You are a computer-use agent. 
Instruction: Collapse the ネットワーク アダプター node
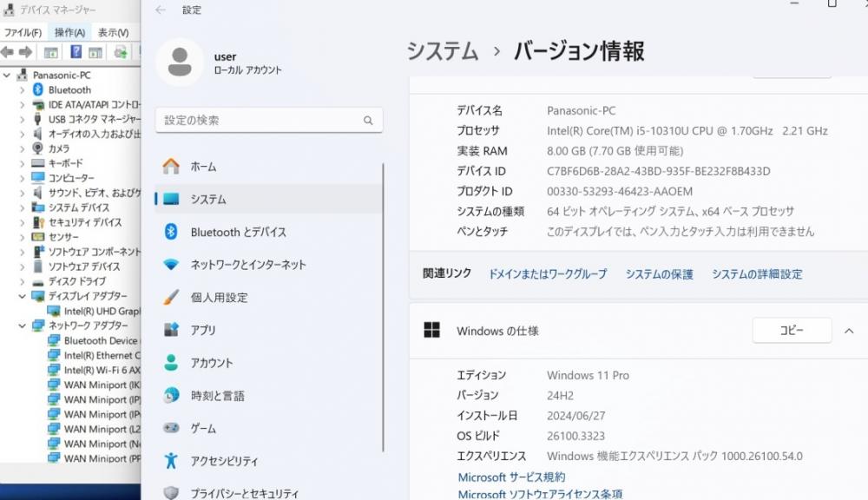pyautogui.click(x=23, y=325)
